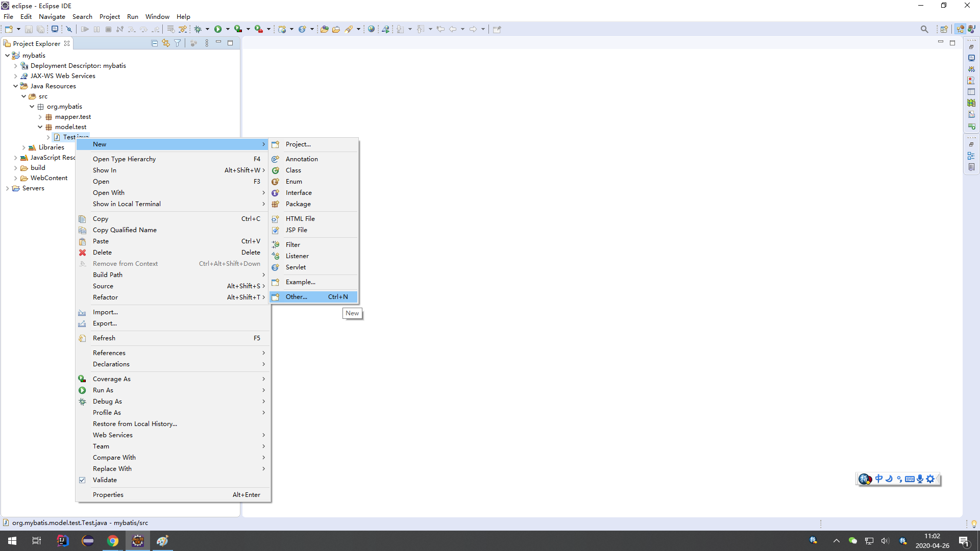Click Collapse All in Project Explorer
This screenshot has width=980, height=551.
coord(155,43)
